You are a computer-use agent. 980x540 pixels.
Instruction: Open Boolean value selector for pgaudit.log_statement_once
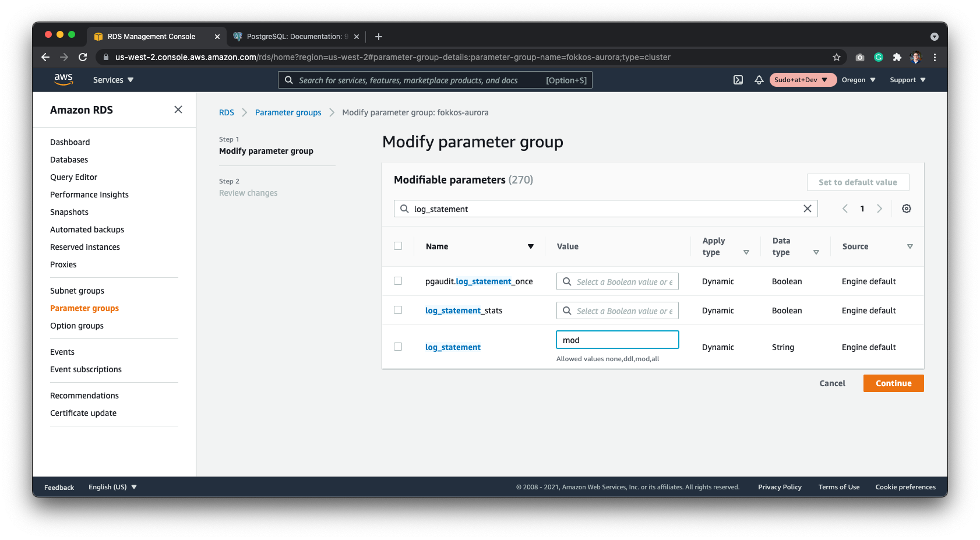(x=618, y=281)
